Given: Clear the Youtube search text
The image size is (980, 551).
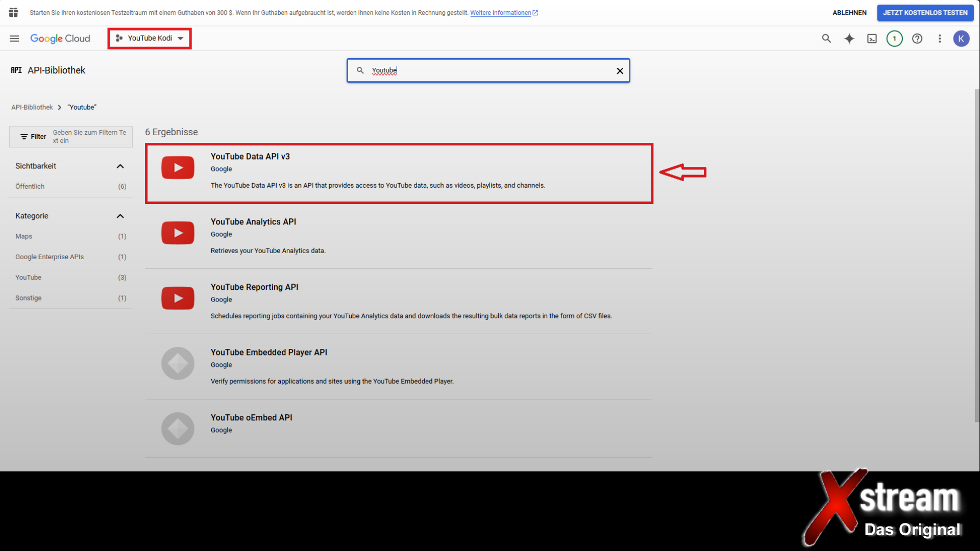Looking at the screenshot, I should [620, 71].
